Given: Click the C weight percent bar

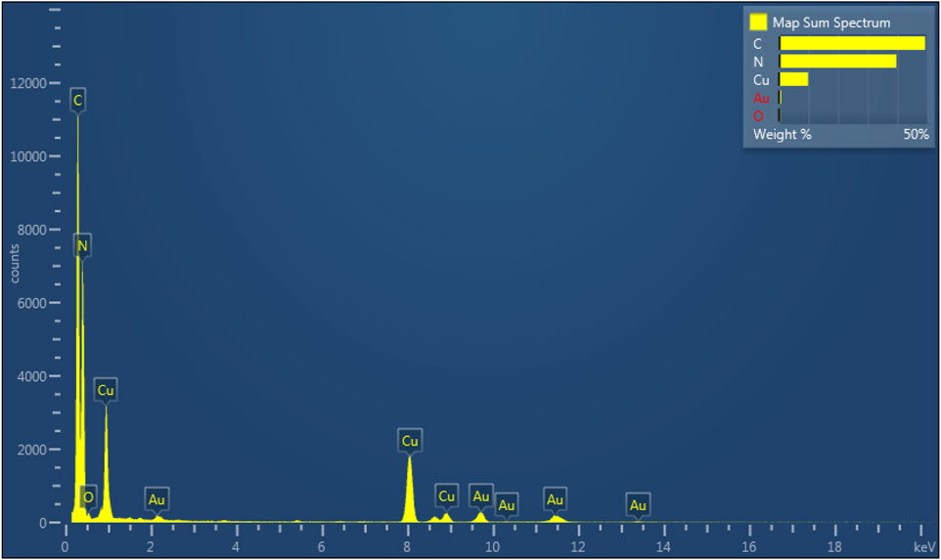Looking at the screenshot, I should click(852, 43).
